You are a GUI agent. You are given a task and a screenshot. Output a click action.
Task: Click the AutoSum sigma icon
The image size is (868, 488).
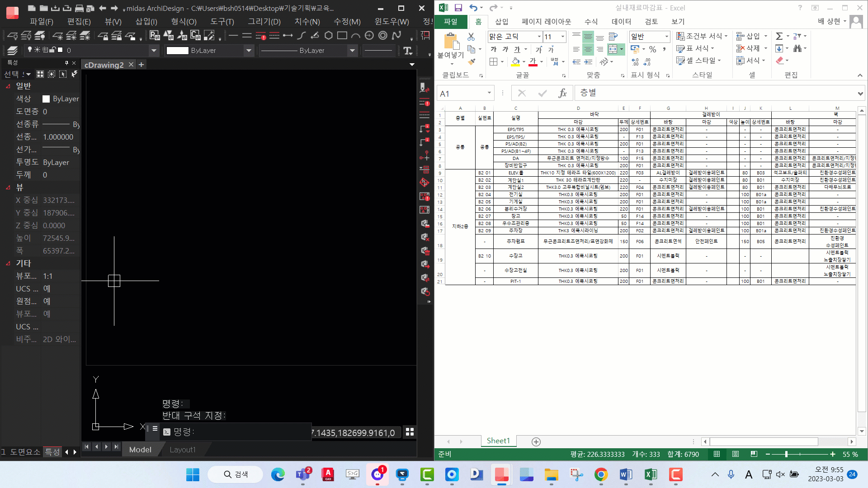(x=779, y=36)
